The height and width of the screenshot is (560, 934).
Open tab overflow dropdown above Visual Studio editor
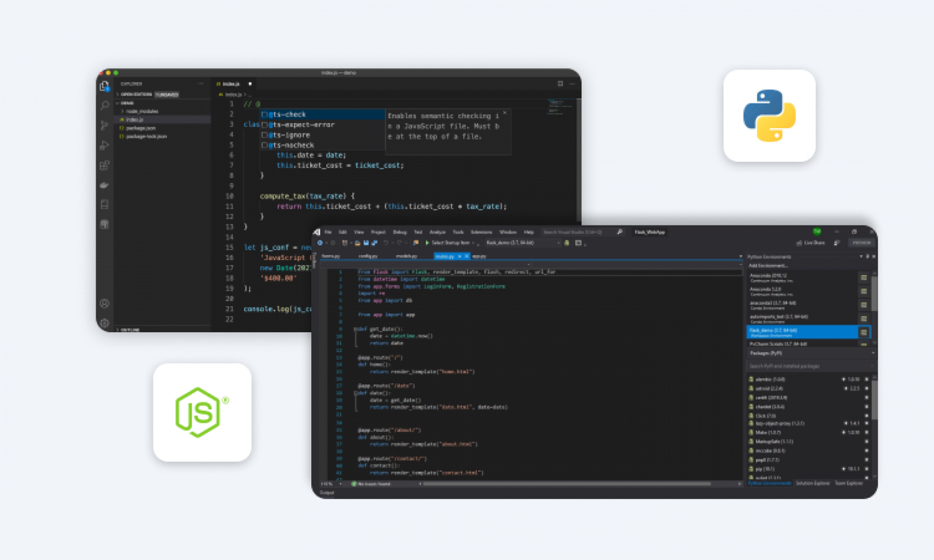pos(740,257)
